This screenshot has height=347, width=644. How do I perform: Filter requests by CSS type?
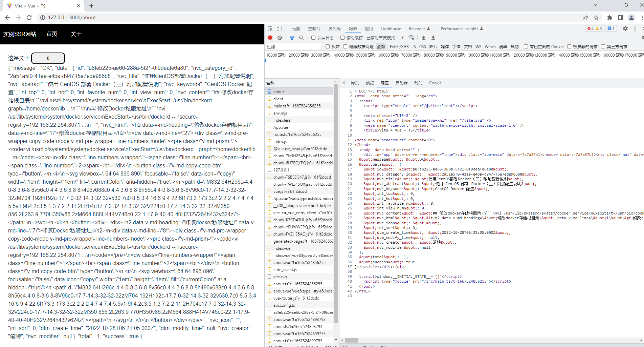(x=422, y=46)
